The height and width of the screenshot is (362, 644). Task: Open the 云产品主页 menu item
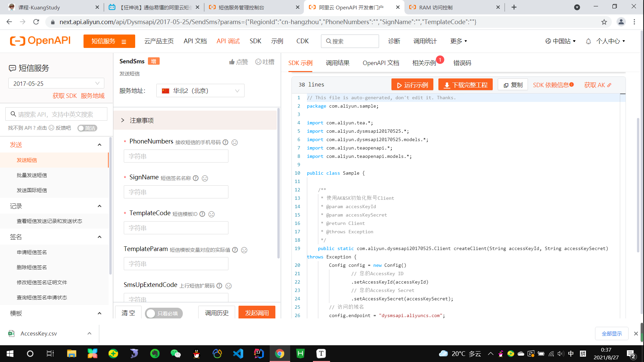pos(159,41)
